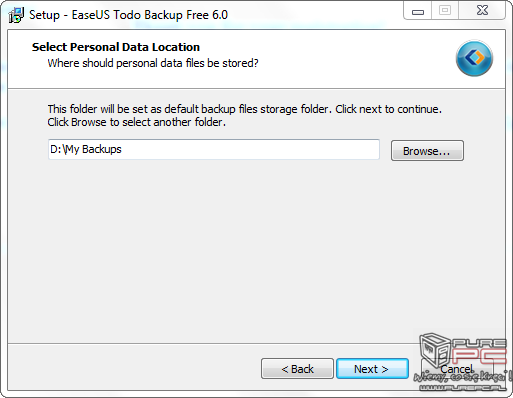Viewport: 513px width, 398px height.
Task: Click Browse to choose another folder
Action: click(427, 151)
